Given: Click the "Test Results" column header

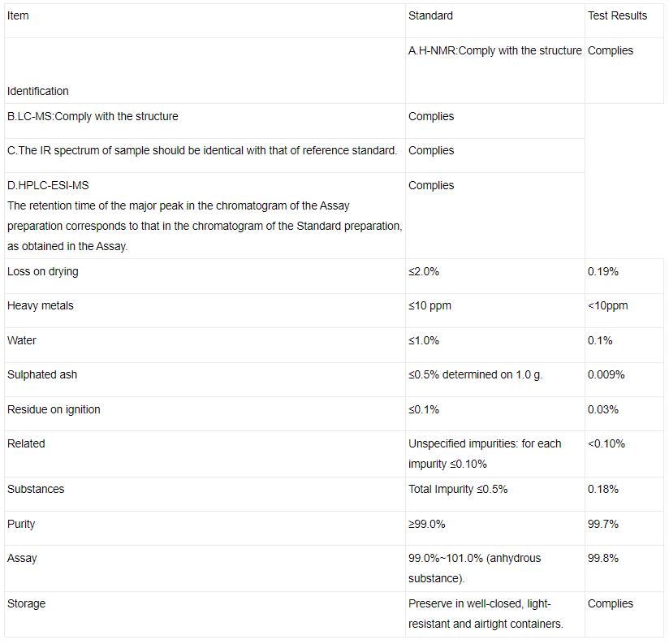Looking at the screenshot, I should (617, 15).
